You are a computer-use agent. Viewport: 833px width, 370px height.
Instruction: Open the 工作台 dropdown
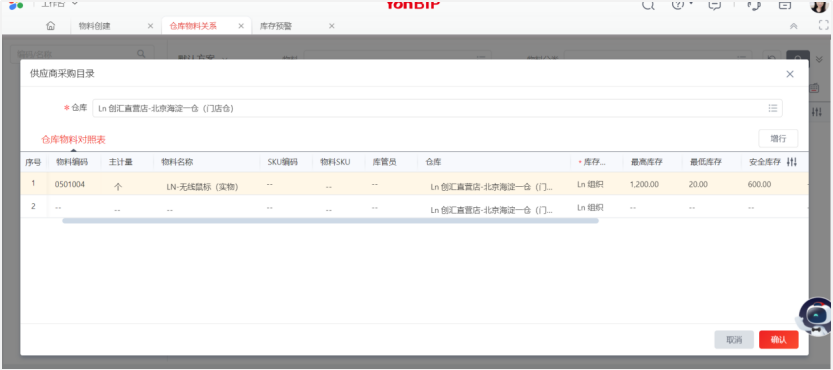[60, 3]
